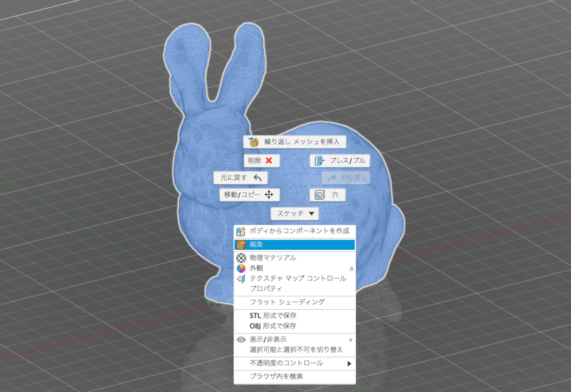
Task: Click the eye icon in context menu
Action: click(x=241, y=340)
